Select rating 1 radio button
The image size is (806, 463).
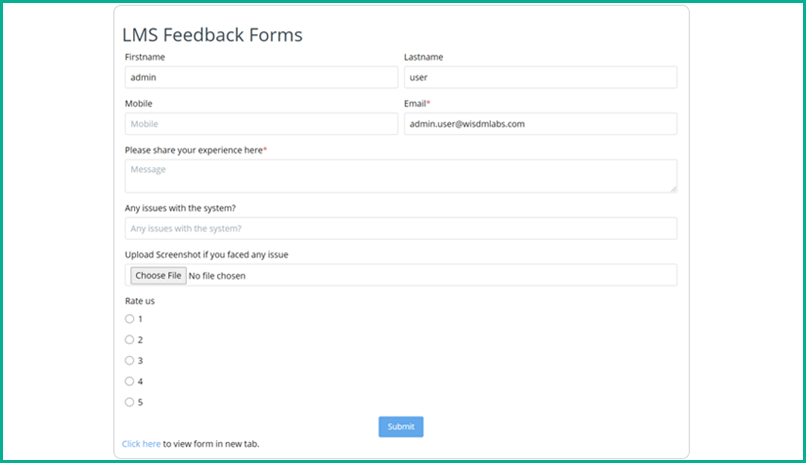129,319
